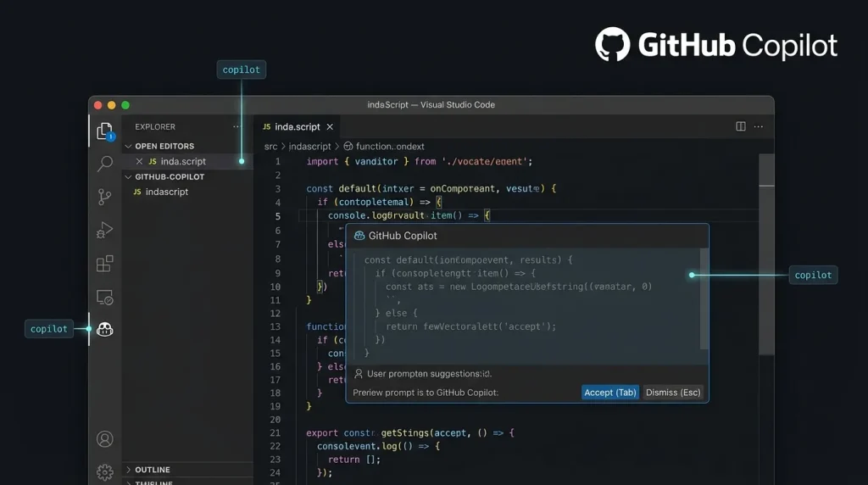
Task: Collapse the GITHUB-COPILOT folder section
Action: 129,176
